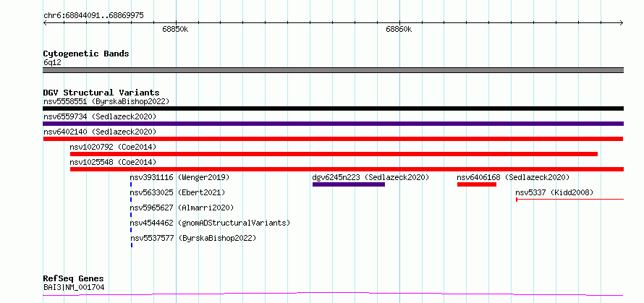Click the BAI3|NM_001704 gene label
Screen dimensions: 644x303
[74, 287]
